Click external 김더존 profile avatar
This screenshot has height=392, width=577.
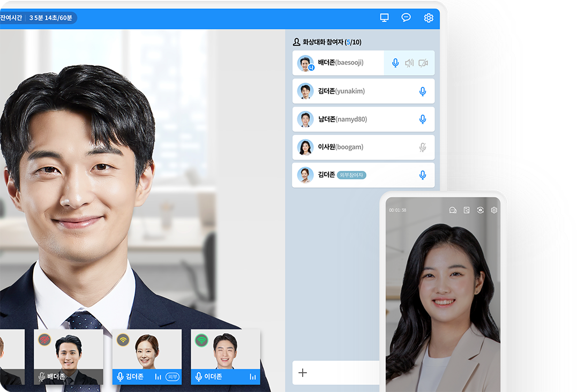pyautogui.click(x=305, y=175)
